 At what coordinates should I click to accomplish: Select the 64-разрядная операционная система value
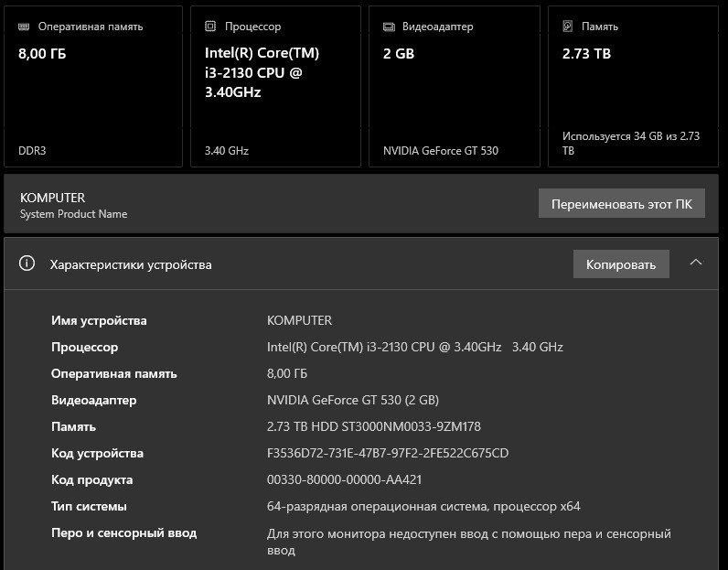click(423, 506)
